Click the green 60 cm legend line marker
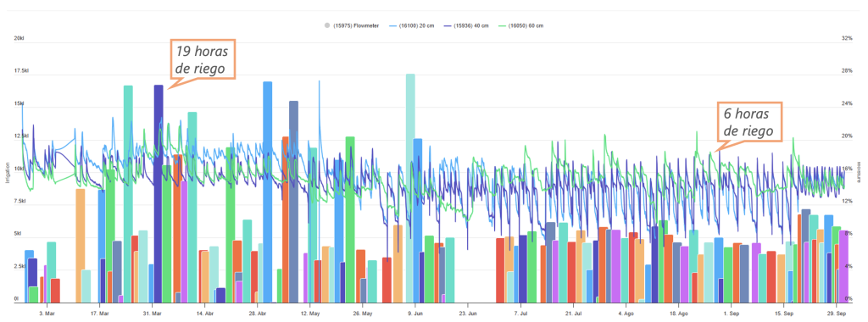The height and width of the screenshot is (322, 868). point(502,26)
